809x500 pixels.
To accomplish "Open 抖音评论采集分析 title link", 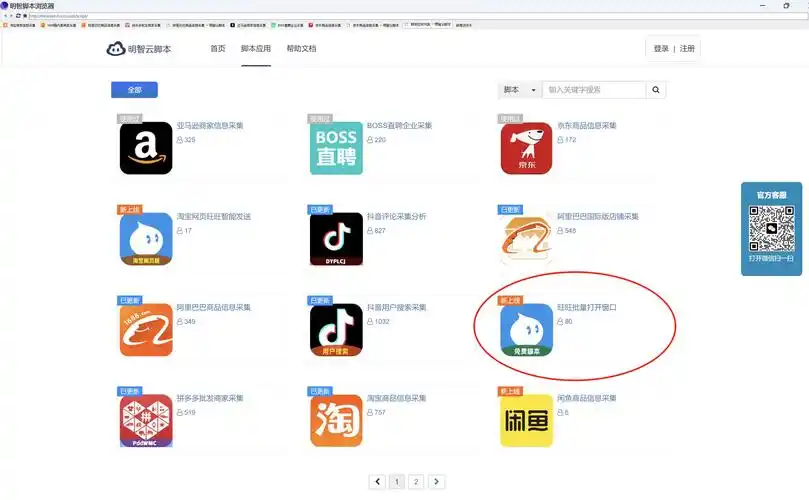I will click(397, 216).
